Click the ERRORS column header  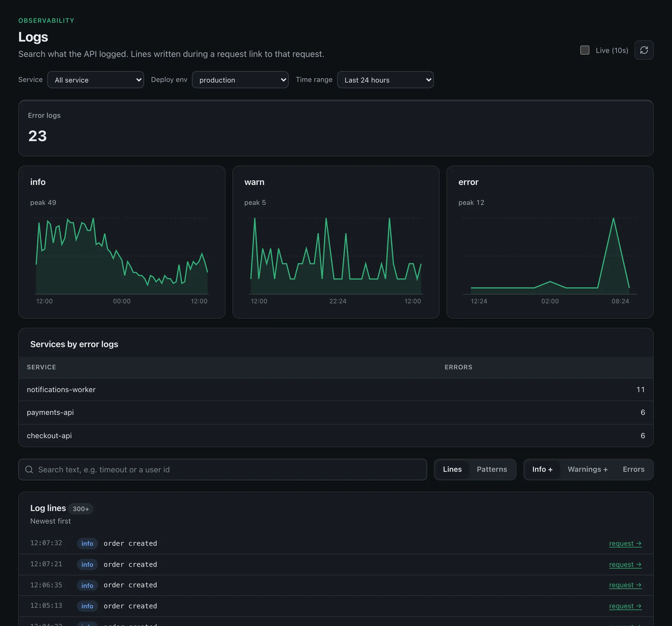click(458, 367)
